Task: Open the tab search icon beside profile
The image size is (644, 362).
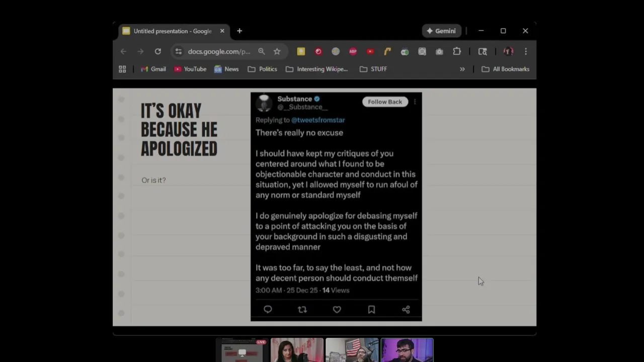Action: (x=482, y=51)
